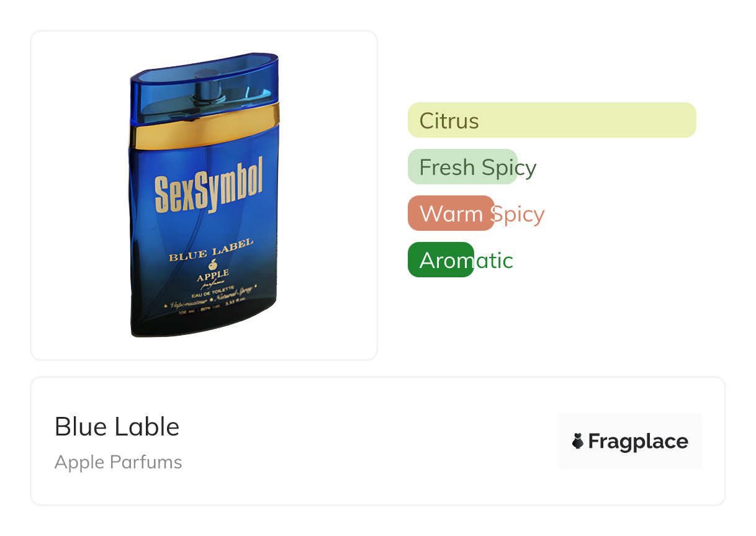Click the Fragplace wordmark text
Screen dimensions: 756x536
pyautogui.click(x=637, y=441)
